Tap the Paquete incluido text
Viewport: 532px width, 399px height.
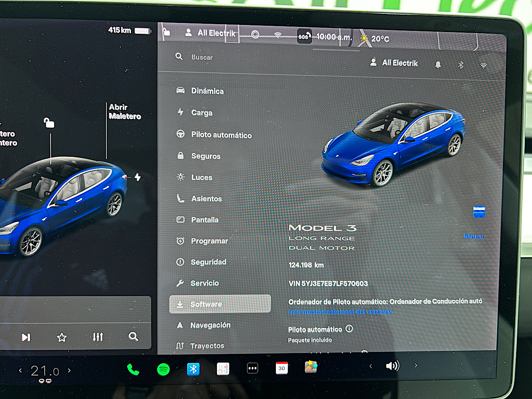pos(310,340)
